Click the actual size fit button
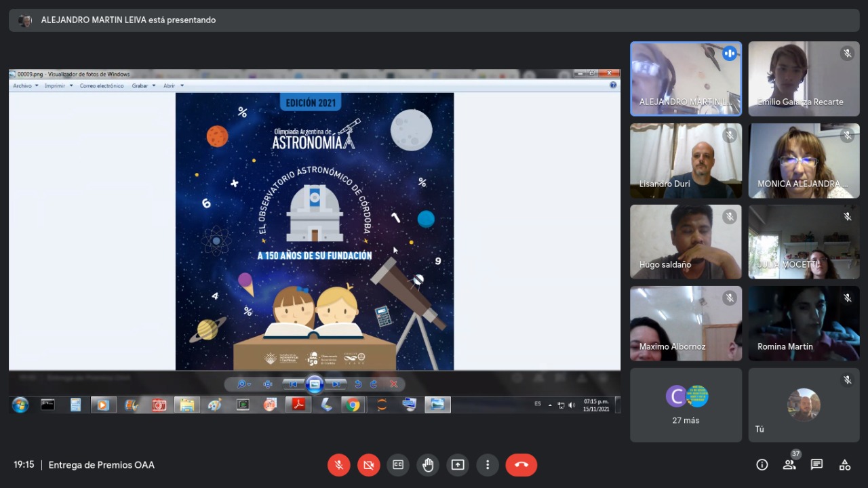 268,384
